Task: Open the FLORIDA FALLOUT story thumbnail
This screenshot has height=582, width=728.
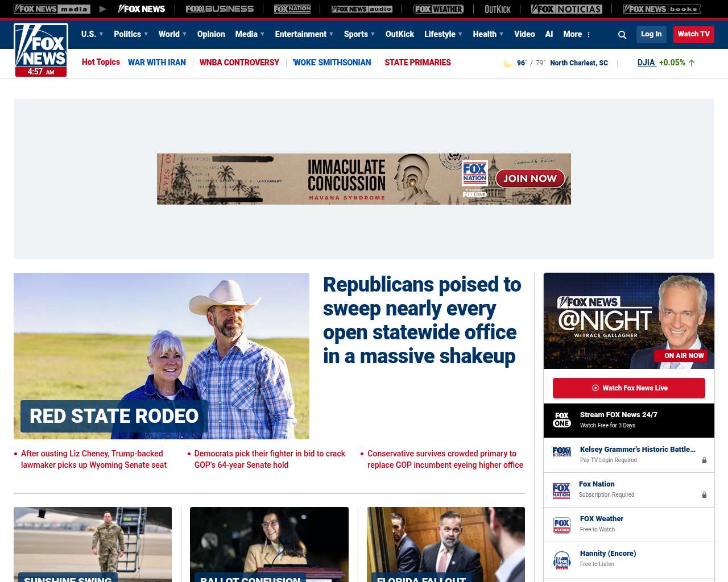Action: (446, 544)
